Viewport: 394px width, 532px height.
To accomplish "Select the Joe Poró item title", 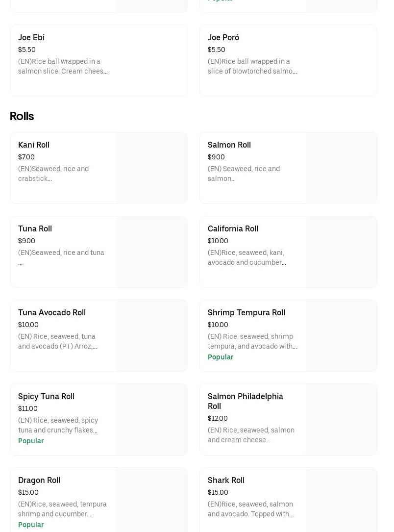I will point(223,38).
